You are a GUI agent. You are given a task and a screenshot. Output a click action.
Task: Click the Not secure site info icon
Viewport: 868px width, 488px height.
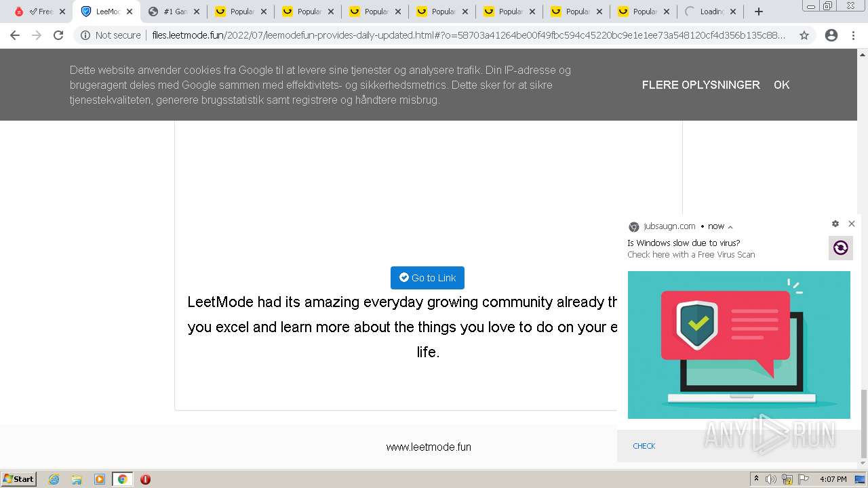tap(85, 35)
